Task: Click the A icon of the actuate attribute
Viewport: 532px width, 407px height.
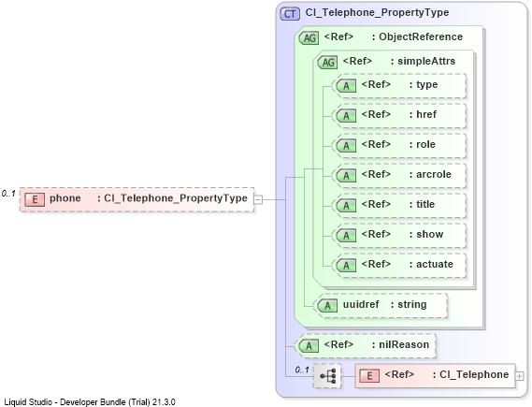Action: tap(346, 265)
